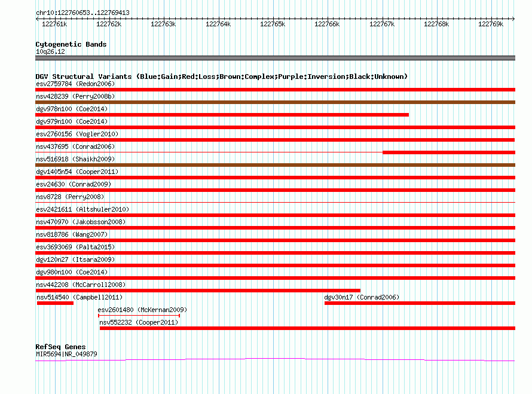Click the DGV Structural Variants track title
This screenshot has height=394, width=532.
tap(221, 77)
